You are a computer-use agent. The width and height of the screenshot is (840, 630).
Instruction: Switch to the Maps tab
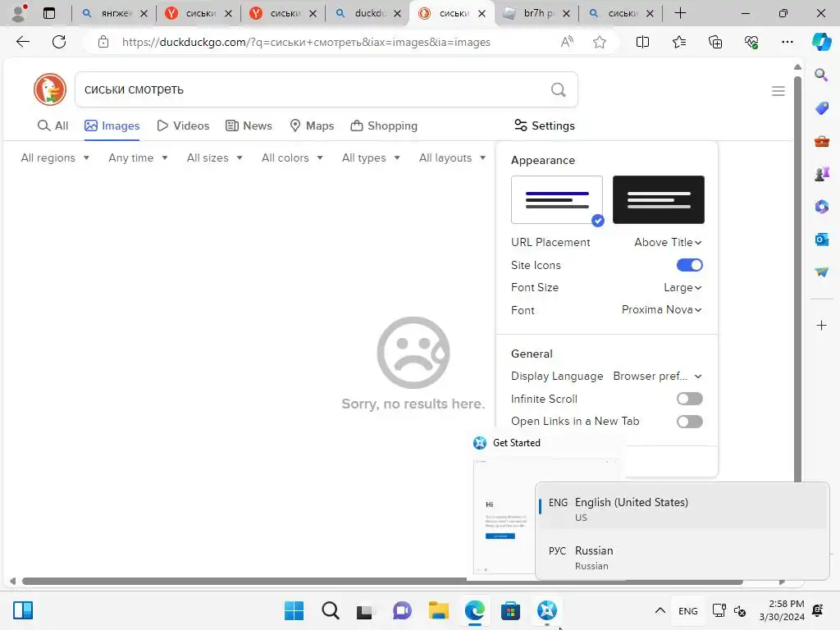point(311,126)
